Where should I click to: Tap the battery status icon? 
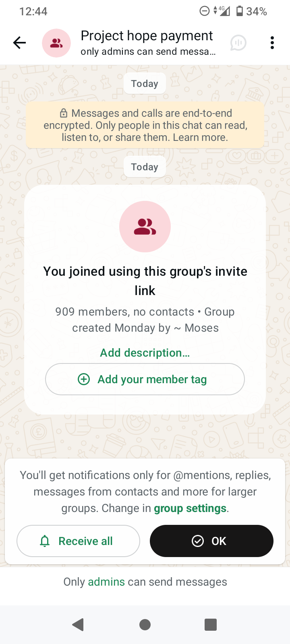pyautogui.click(x=240, y=11)
